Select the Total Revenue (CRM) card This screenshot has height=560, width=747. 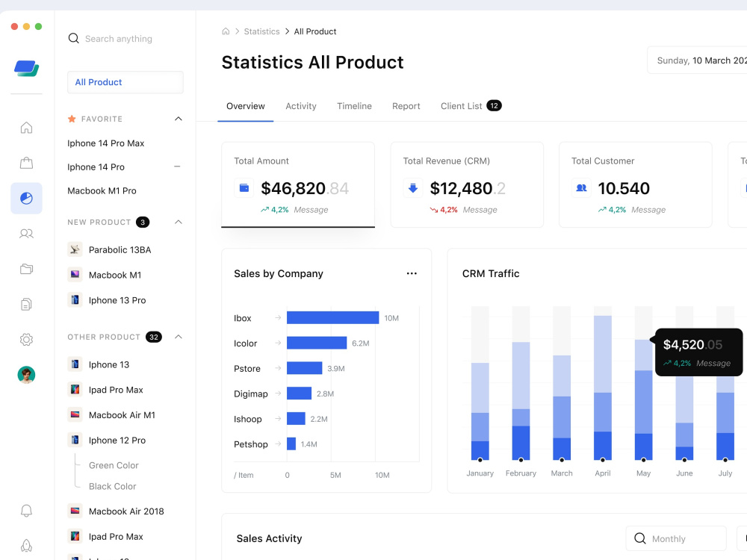[467, 184]
